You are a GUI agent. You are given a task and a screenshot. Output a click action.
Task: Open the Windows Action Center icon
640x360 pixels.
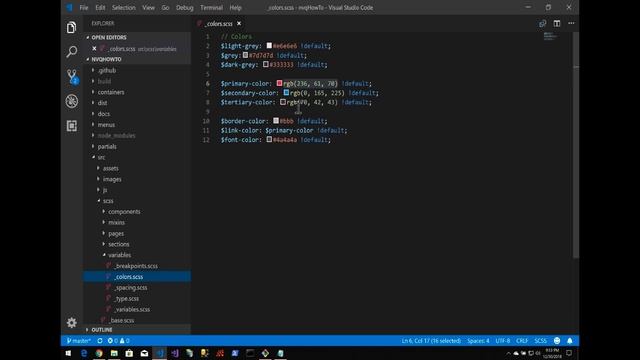tap(569, 353)
